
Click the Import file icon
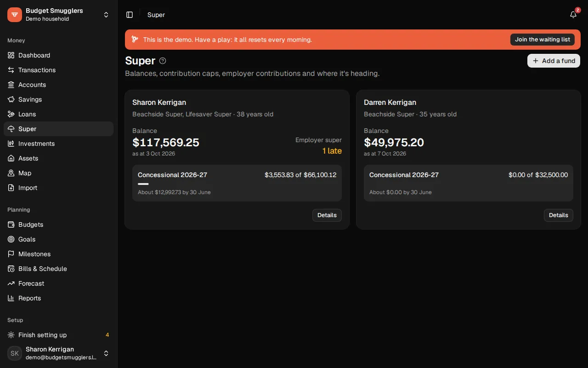tap(11, 188)
